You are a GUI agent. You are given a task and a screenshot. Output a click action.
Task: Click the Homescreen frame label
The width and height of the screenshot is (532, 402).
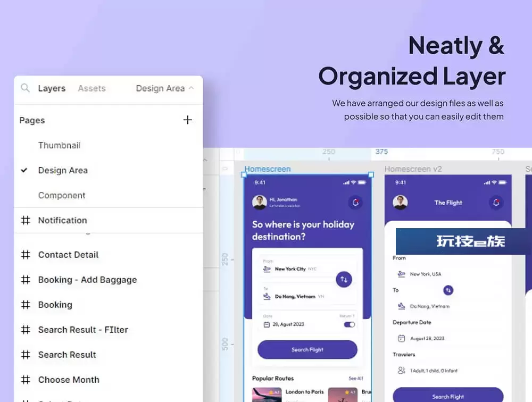pyautogui.click(x=268, y=169)
